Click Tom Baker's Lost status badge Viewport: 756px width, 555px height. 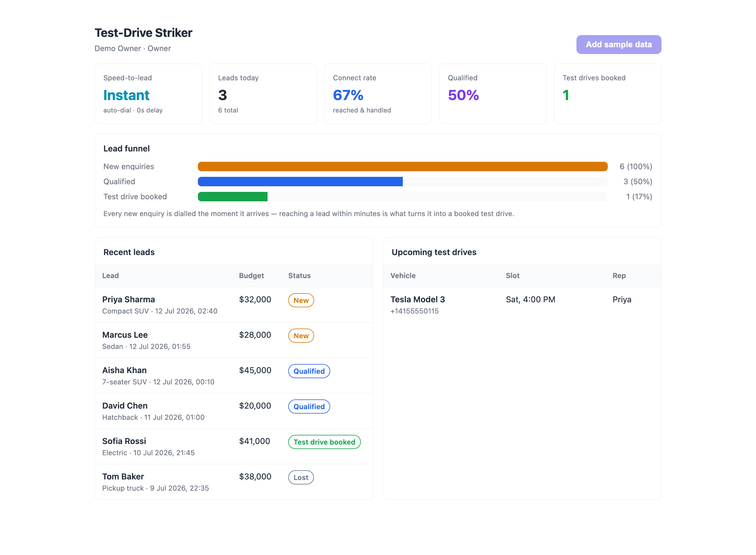point(301,477)
